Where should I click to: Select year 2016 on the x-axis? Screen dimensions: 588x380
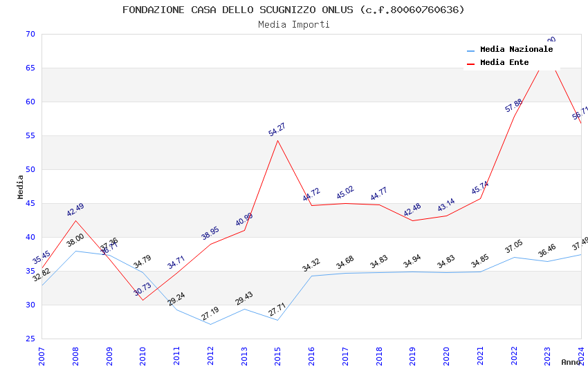click(x=311, y=356)
